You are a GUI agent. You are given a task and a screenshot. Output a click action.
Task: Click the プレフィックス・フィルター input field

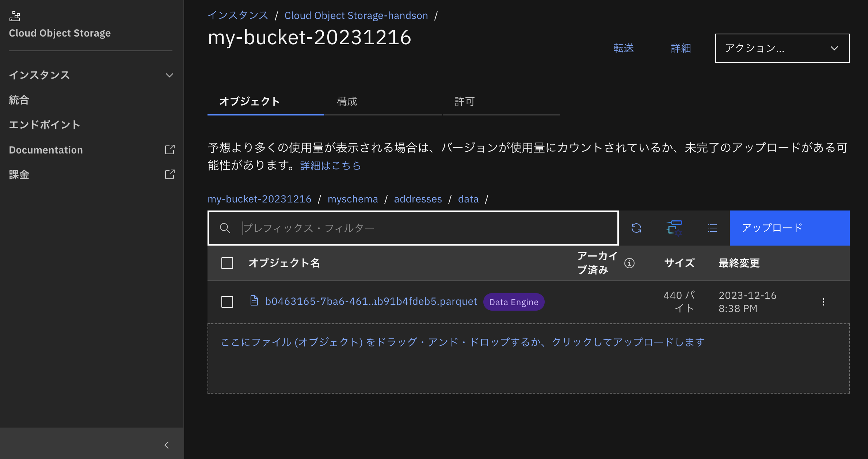[402, 228]
